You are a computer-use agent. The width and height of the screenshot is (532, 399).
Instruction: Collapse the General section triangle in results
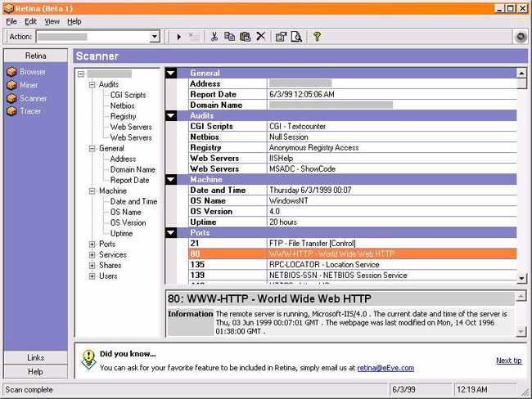coord(171,73)
